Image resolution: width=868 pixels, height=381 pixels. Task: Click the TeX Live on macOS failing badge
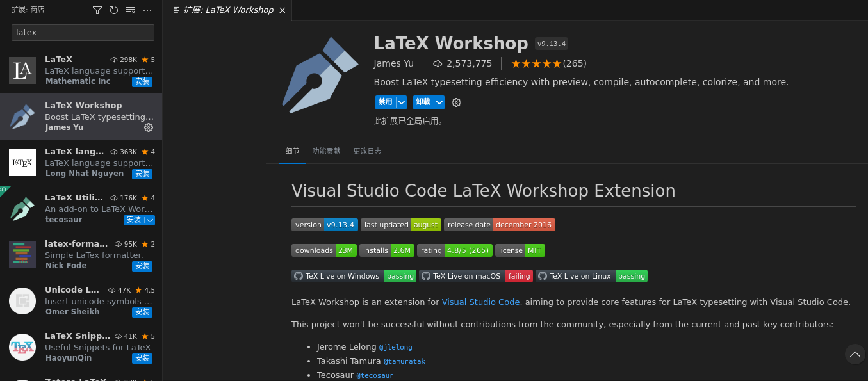coord(476,276)
